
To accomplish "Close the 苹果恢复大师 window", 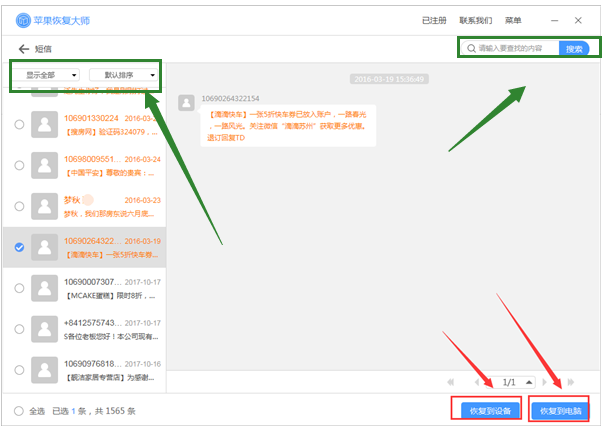I will (x=578, y=20).
